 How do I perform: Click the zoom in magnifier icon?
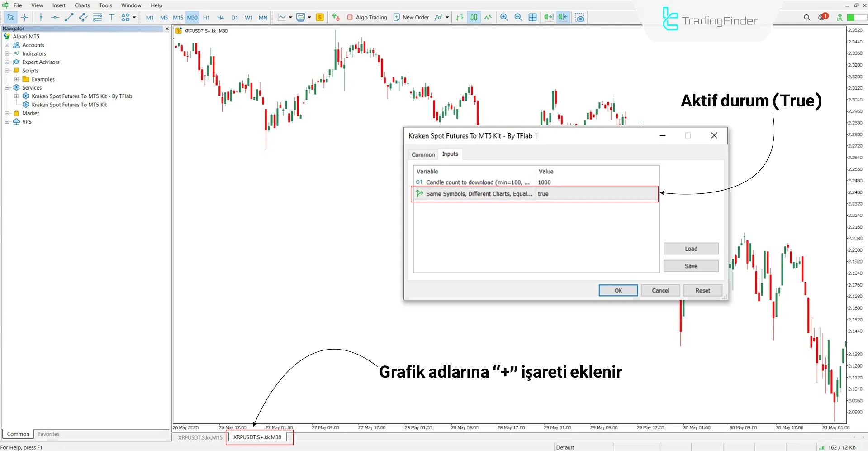pos(504,17)
